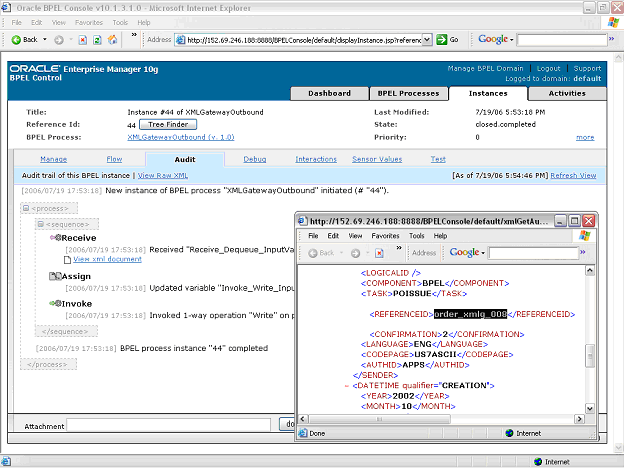Viewport: 624px width, 468px height.
Task: Open Favorites menu in XML popup window
Action: 385,236
